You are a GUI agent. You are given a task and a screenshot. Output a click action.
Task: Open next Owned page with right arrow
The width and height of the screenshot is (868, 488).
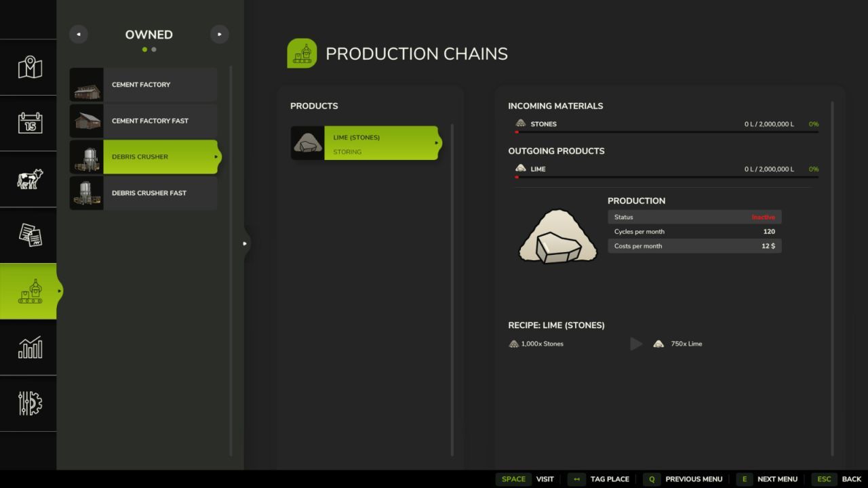coord(219,34)
